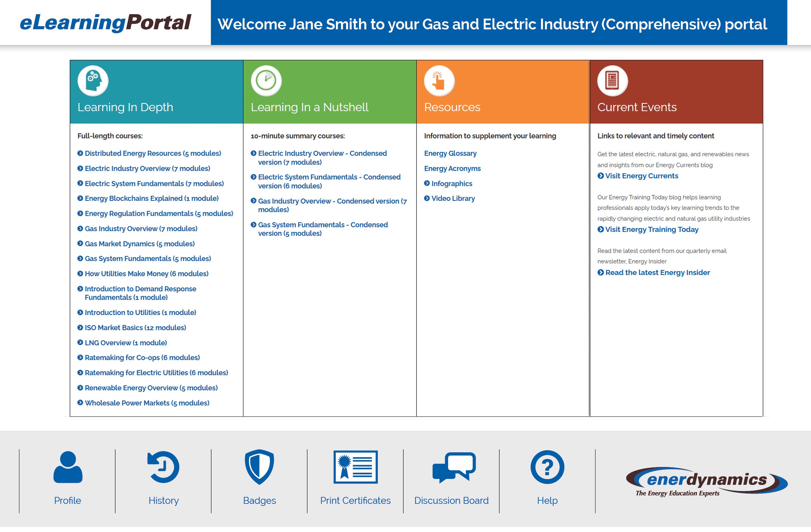
Task: Click arrow bullet beside Distributed Energy Resources
Action: point(80,153)
